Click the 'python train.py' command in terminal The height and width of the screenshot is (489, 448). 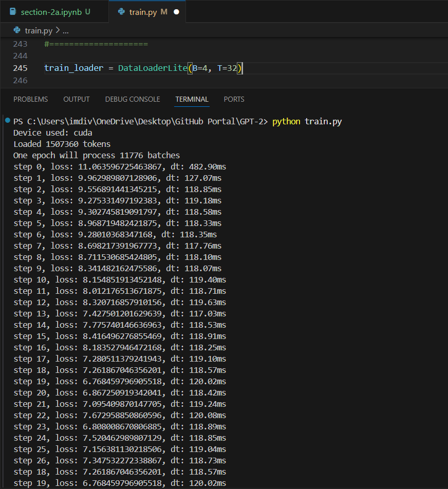(307, 121)
